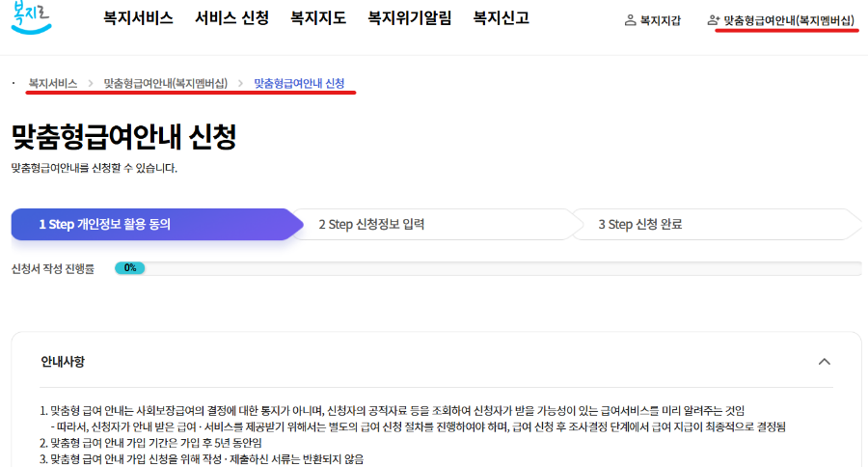868x467 pixels.
Task: Open the 복지지도 menu
Action: point(317,18)
